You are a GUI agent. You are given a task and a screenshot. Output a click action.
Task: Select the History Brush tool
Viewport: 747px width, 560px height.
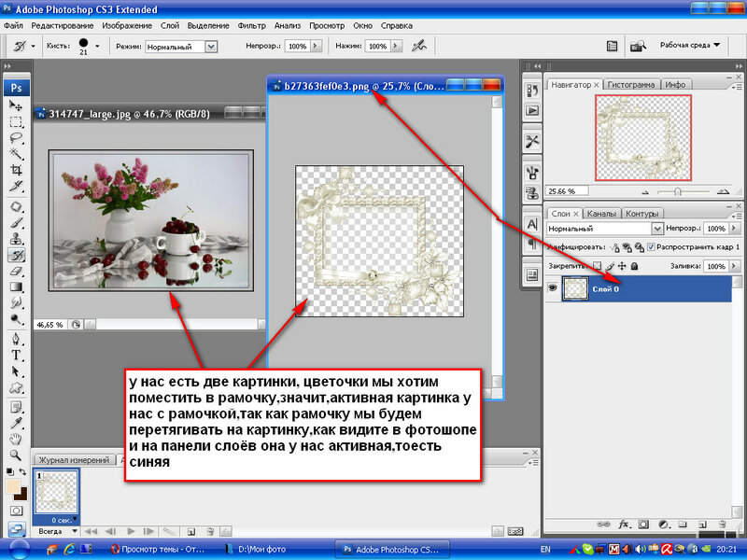[x=16, y=255]
